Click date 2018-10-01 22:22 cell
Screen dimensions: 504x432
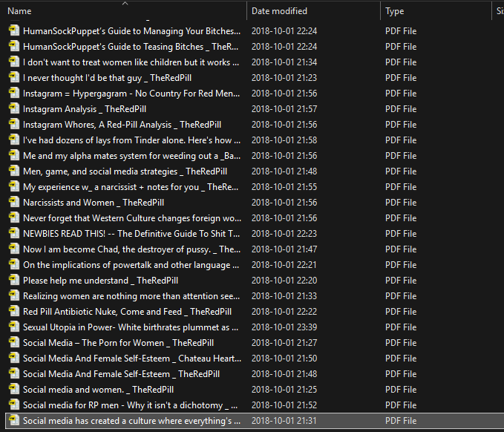(284, 312)
